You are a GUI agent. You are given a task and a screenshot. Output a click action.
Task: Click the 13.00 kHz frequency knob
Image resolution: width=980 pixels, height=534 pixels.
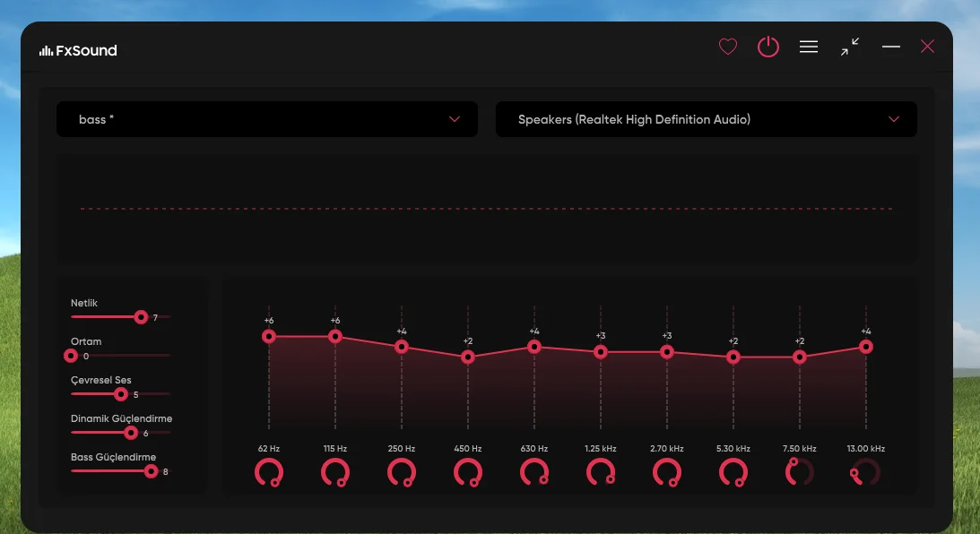(x=865, y=473)
